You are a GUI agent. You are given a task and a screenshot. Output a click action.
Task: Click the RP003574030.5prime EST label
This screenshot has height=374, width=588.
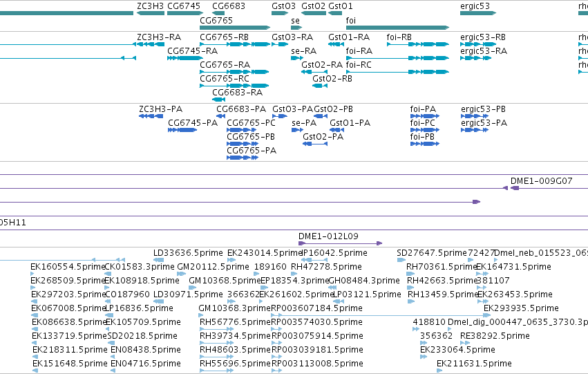click(317, 323)
